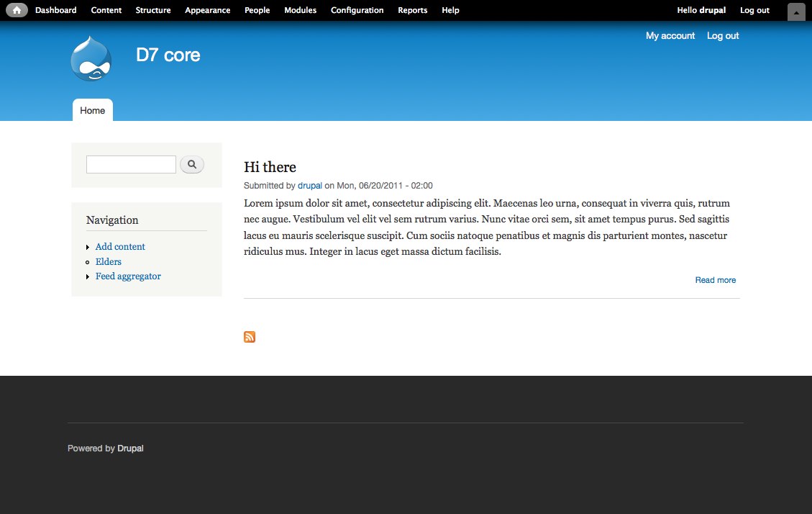Click the Hello drupal user link
Screen dimensions: 812x514
pos(702,10)
